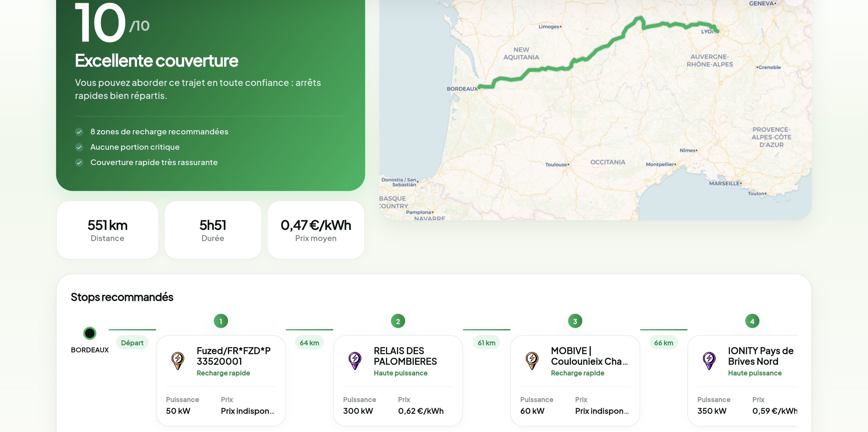This screenshot has width=868, height=432.
Task: Click the Limoges label on the map
Action: (x=549, y=27)
